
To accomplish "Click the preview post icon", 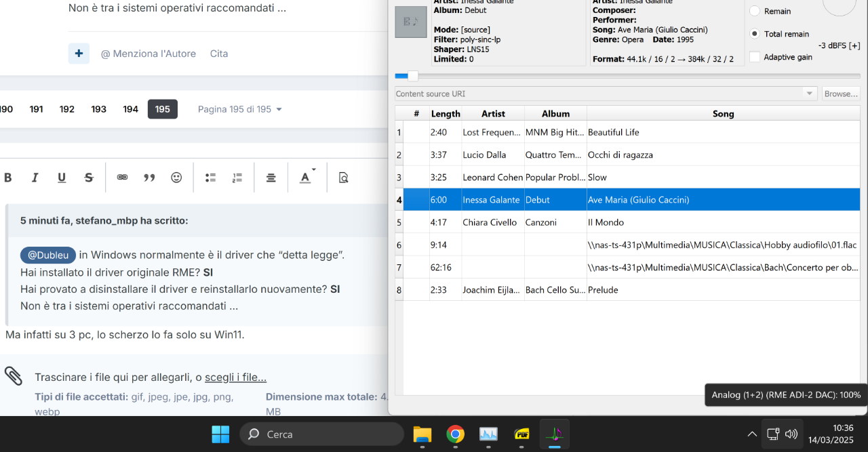I will coord(343,178).
